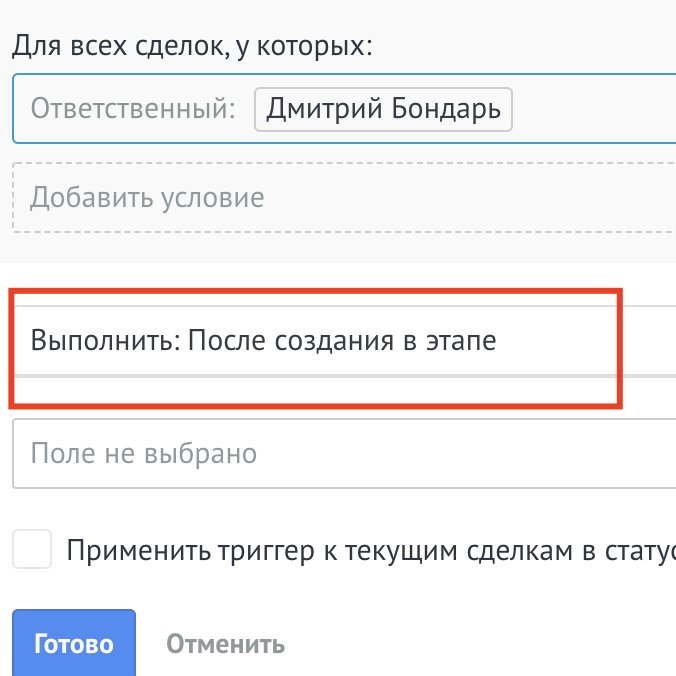The image size is (676, 676).
Task: Focus the empty space after Дмитрий Бондарь tag
Action: click(x=594, y=109)
